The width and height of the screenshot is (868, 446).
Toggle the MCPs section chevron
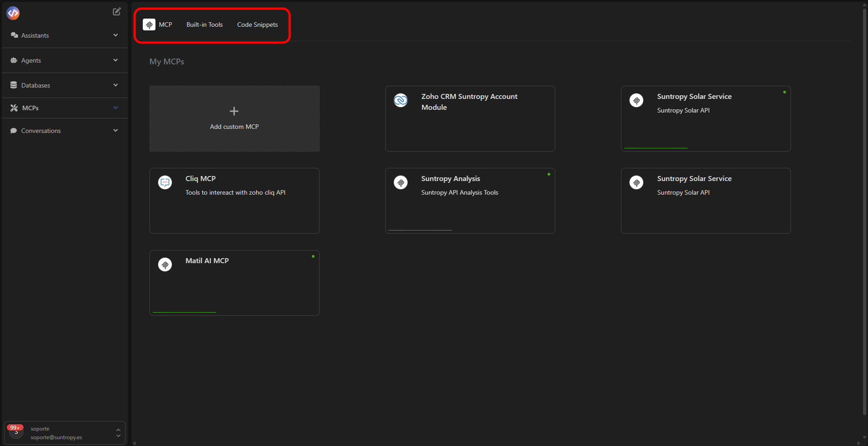pyautogui.click(x=116, y=108)
